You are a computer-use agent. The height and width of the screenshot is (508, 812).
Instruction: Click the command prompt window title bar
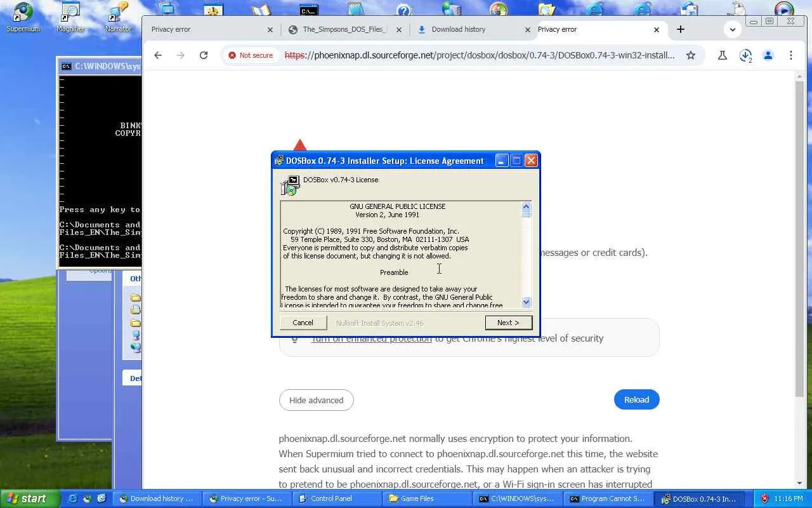coord(100,66)
